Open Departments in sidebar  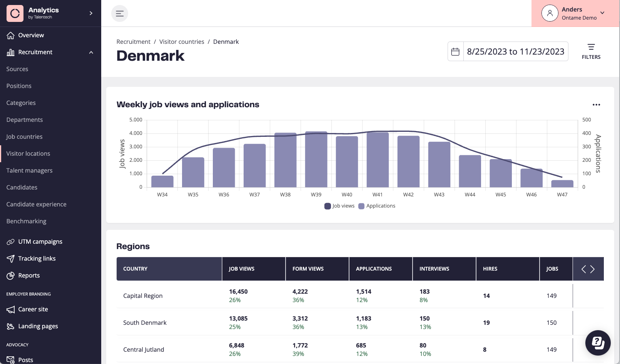[25, 120]
